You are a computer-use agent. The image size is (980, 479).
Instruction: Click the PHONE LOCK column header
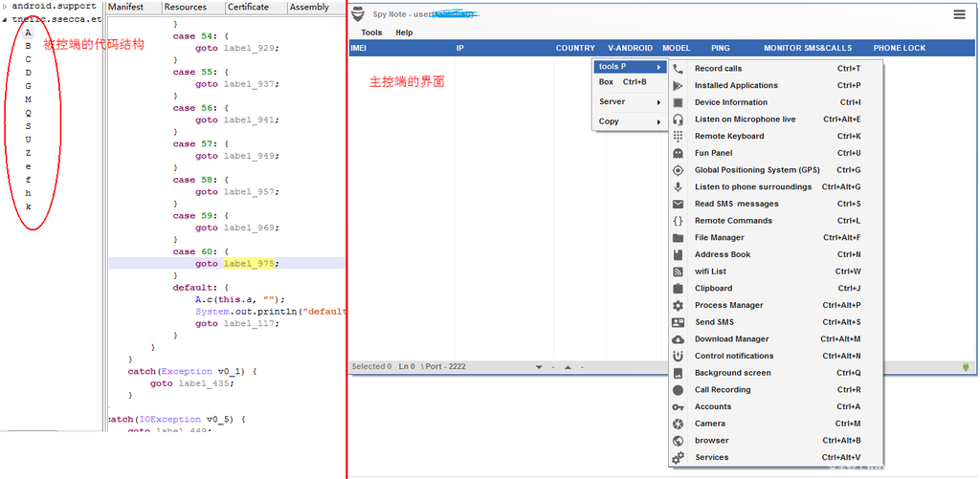[899, 48]
